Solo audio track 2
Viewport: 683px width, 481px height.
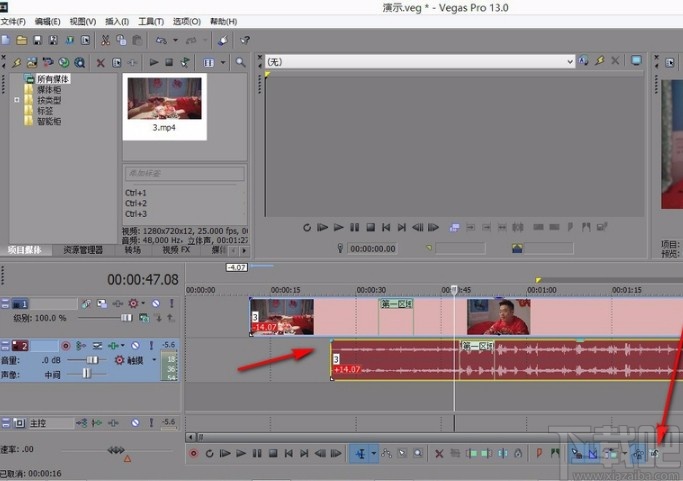151,346
